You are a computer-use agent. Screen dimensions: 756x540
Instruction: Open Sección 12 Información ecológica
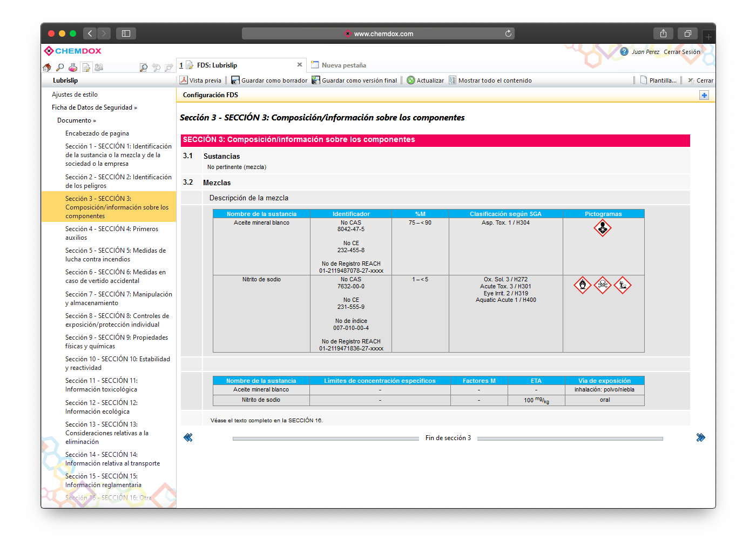coord(102,407)
